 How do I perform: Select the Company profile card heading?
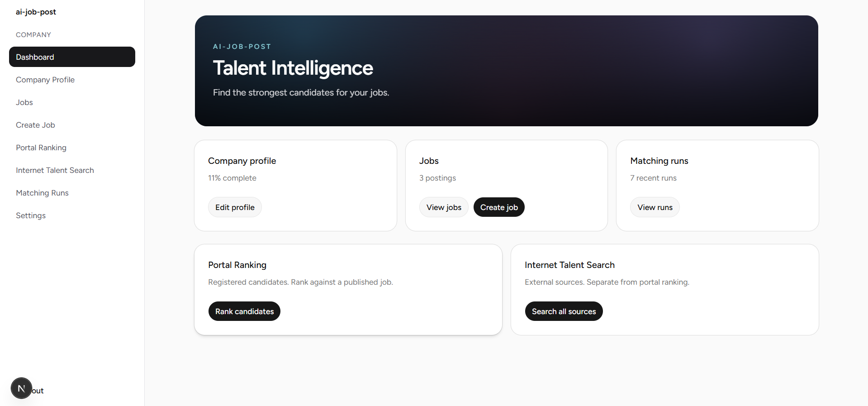[242, 161]
